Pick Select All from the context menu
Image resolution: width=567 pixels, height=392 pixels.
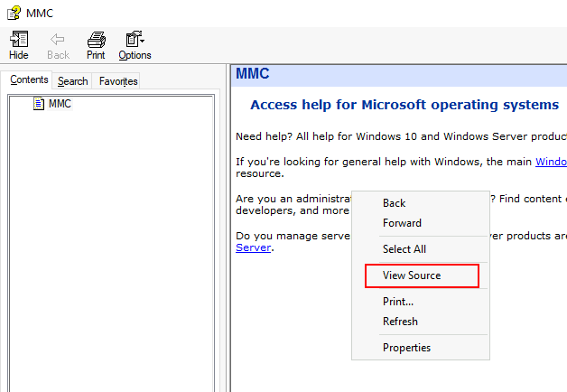[x=404, y=249]
